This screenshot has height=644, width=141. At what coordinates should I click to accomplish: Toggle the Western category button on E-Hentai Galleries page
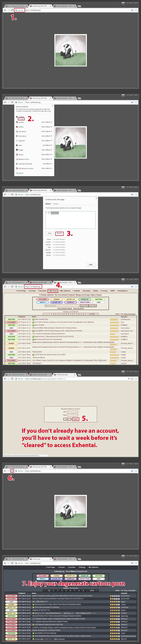[99, 299]
